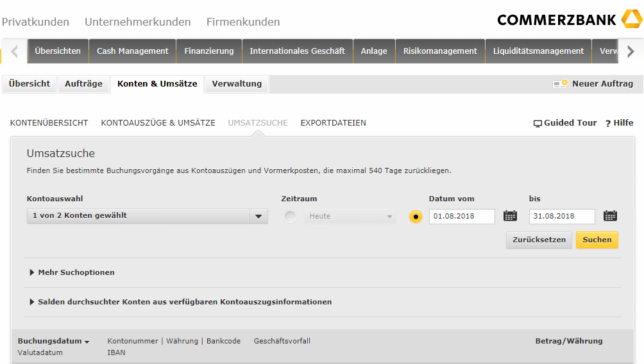Screen dimensions: 644x364
Task: Start the Guided Tour
Action: [565, 123]
